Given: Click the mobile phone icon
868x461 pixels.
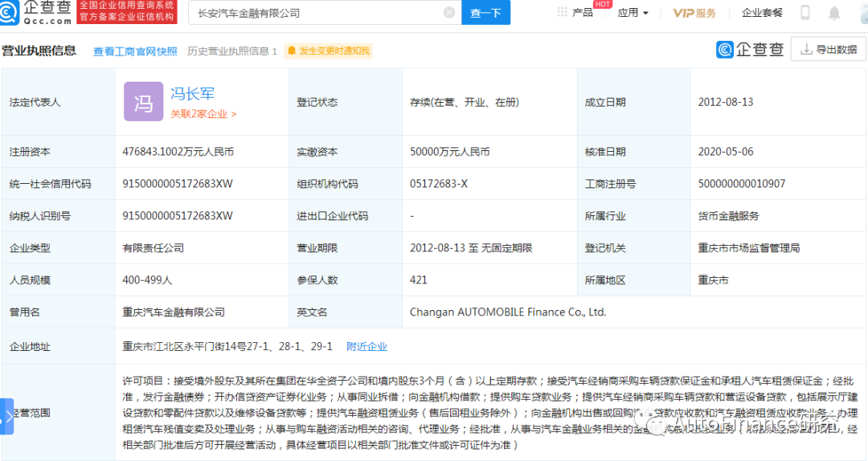Looking at the screenshot, I should click(x=805, y=12).
